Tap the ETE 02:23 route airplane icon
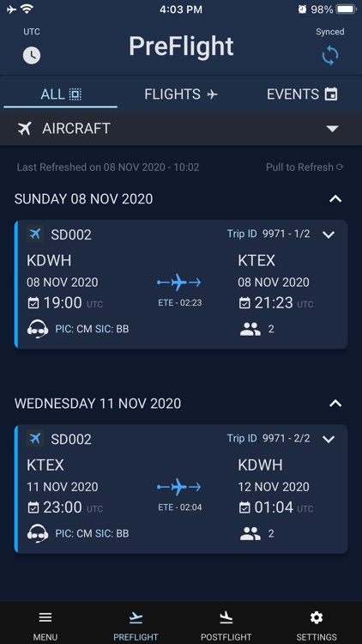 179,283
